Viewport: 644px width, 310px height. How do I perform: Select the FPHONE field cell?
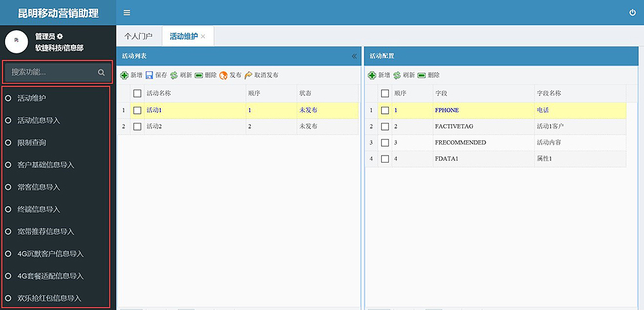[x=484, y=111]
